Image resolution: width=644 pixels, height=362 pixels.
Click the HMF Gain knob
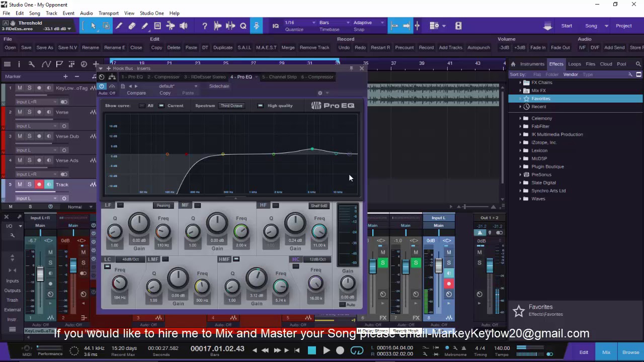257,279
